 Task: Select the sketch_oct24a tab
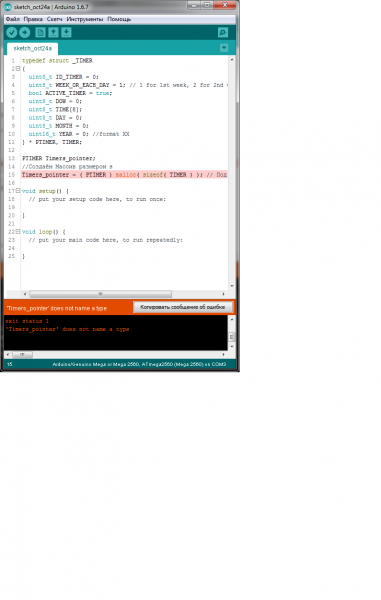pos(33,49)
